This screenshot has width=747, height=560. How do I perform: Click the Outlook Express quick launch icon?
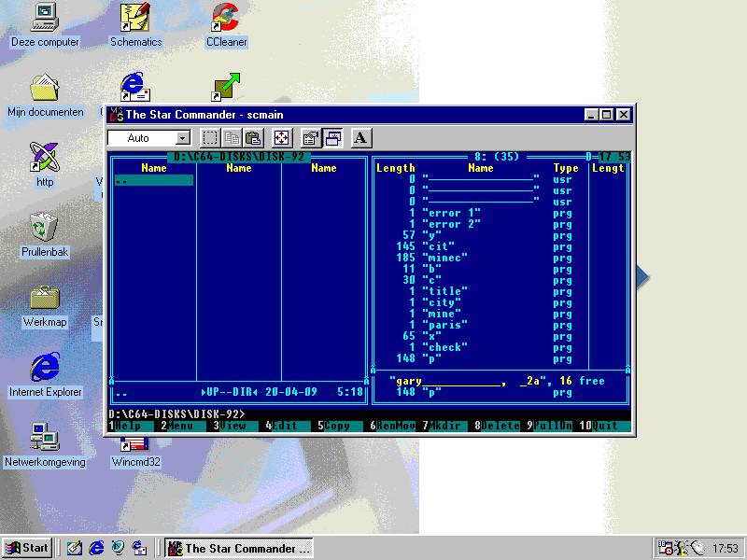pyautogui.click(x=139, y=548)
